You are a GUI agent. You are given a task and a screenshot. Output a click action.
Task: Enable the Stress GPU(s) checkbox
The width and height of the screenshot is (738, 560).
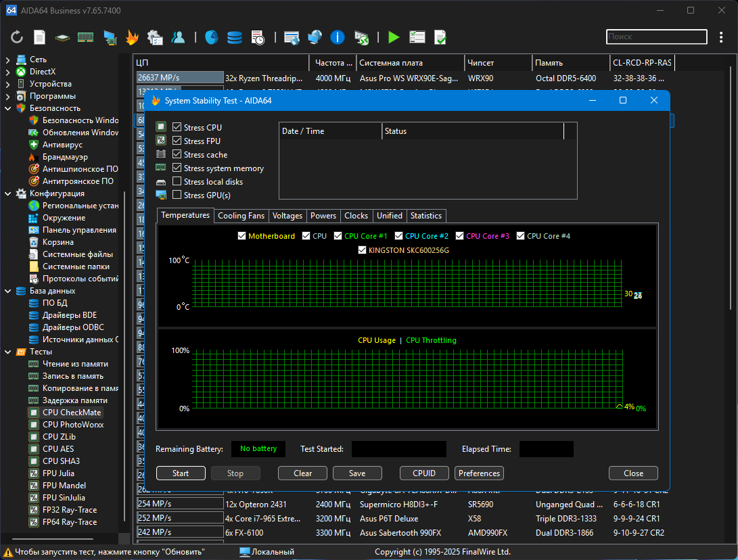click(177, 195)
